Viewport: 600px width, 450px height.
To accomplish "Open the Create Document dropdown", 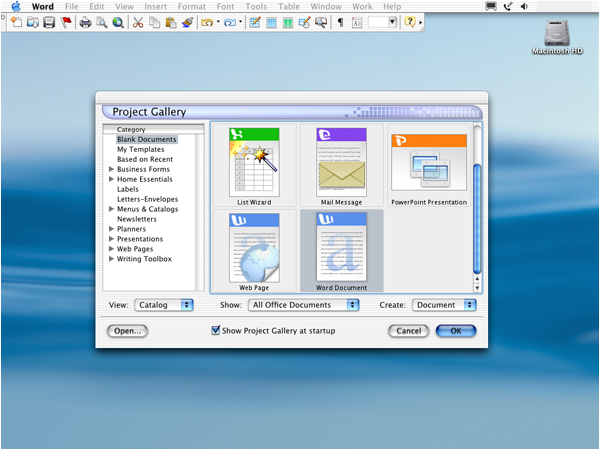I will (x=444, y=305).
